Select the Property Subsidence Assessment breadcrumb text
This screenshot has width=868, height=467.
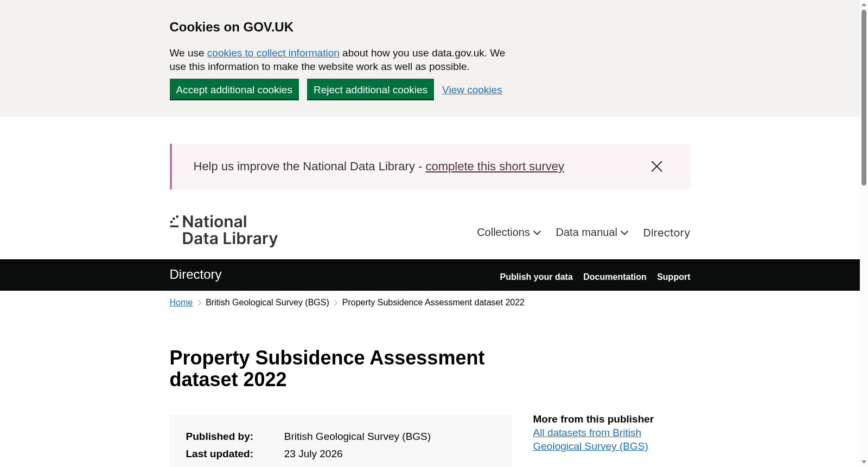(x=433, y=303)
